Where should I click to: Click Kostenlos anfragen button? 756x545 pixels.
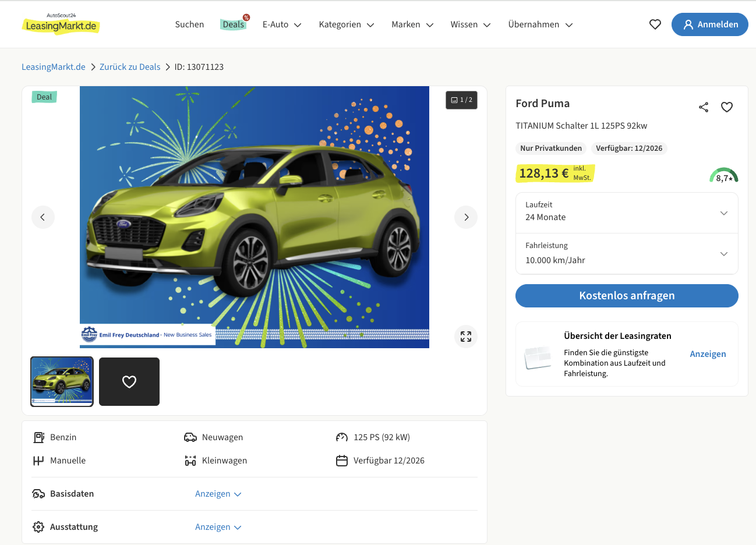click(627, 296)
